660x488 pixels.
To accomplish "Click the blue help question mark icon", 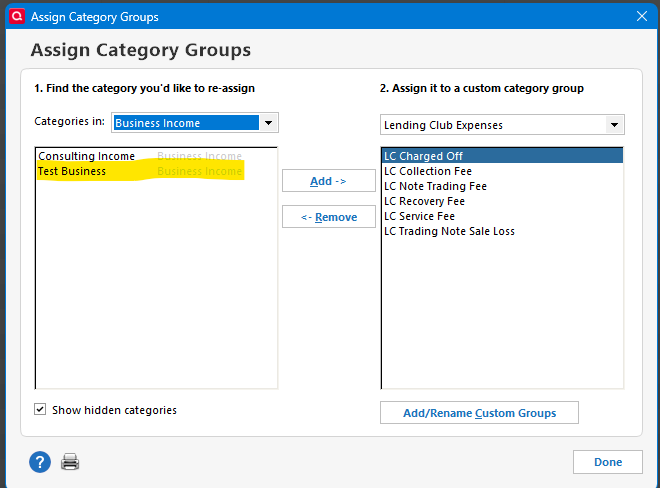I will [40, 461].
